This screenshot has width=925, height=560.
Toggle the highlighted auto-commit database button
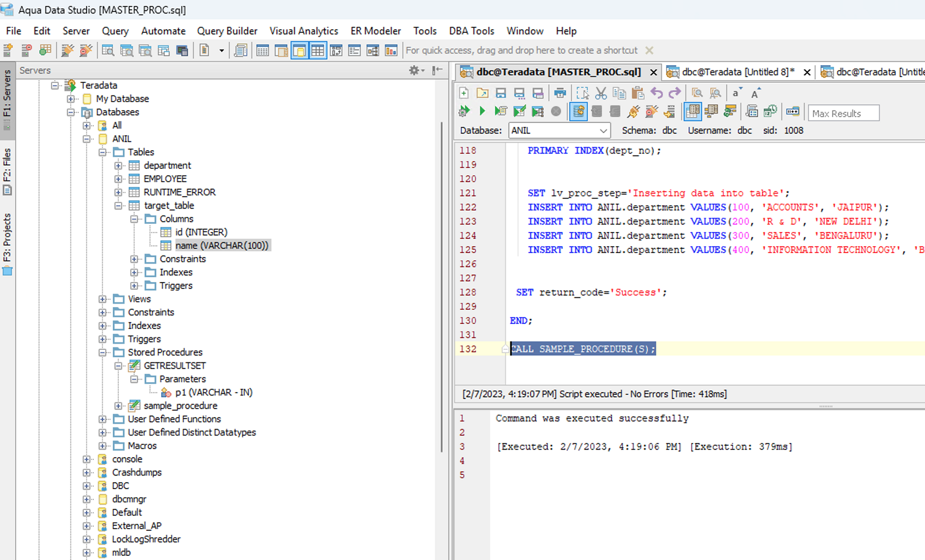pyautogui.click(x=578, y=112)
